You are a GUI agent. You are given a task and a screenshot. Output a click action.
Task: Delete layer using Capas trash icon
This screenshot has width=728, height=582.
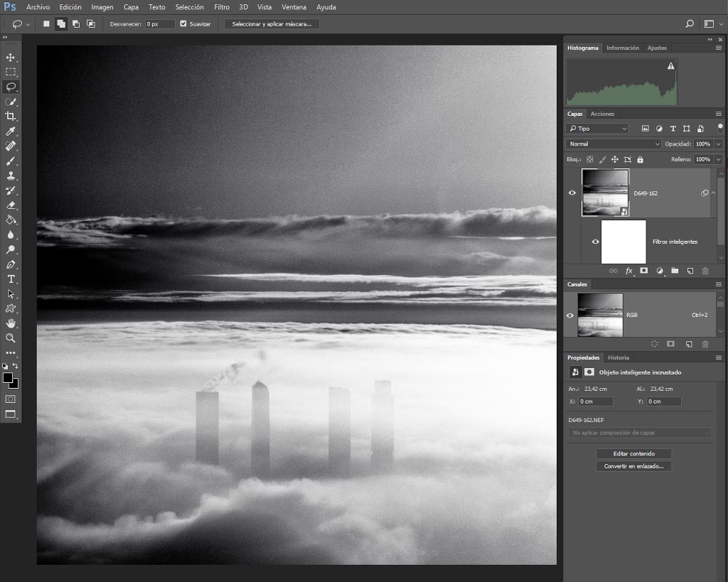705,271
